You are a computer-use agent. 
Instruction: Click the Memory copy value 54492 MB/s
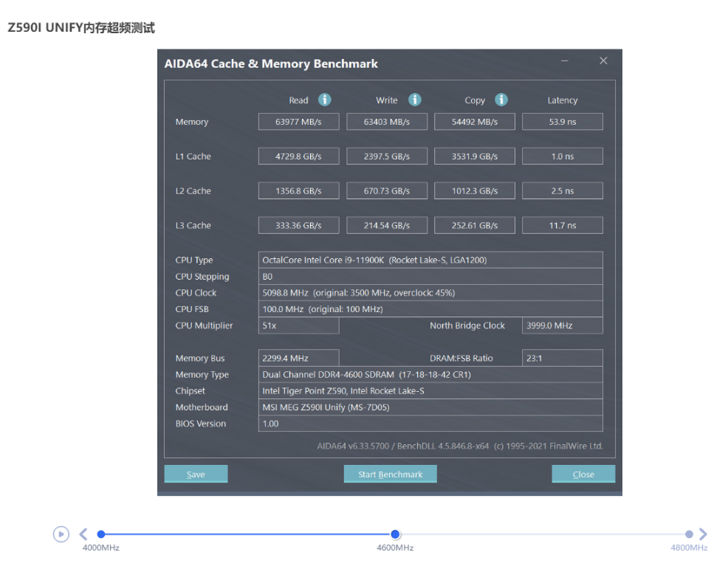coord(475,122)
